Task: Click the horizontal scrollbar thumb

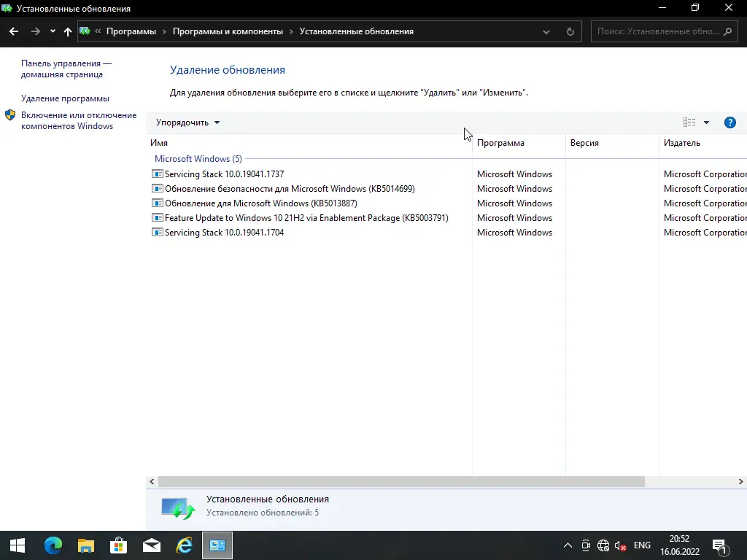Action: click(x=401, y=482)
